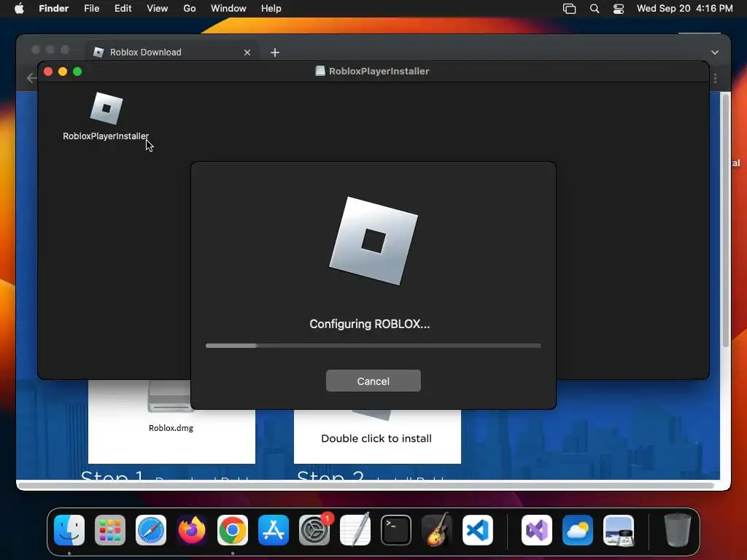Open the browser's three-dot menu
Image resolution: width=747 pixels, height=560 pixels.
715,77
